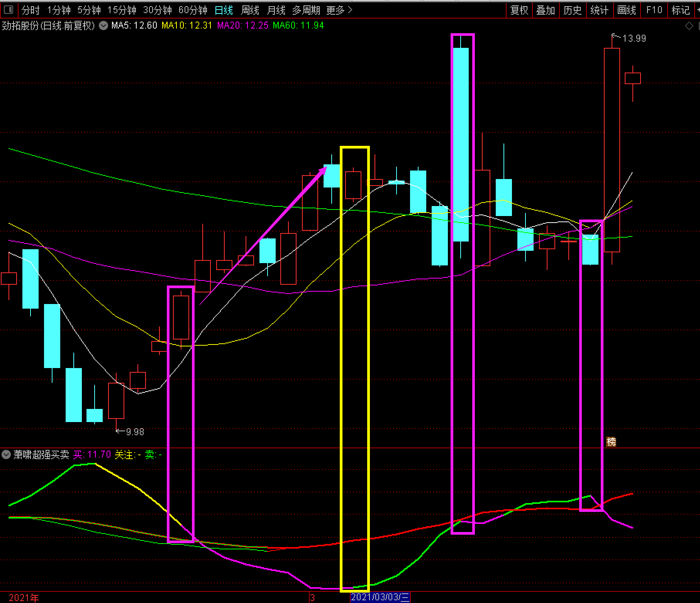Switch to 分时 intraday view
The width and height of the screenshot is (700, 603).
(x=31, y=10)
